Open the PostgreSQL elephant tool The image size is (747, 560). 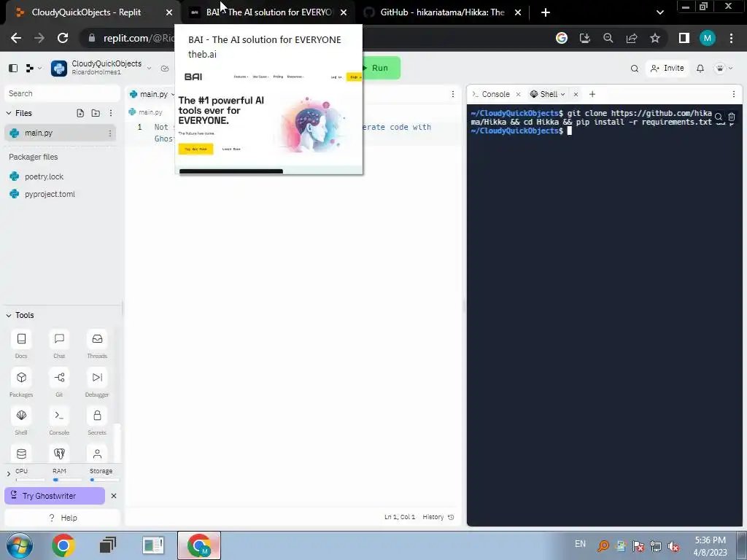point(59,454)
